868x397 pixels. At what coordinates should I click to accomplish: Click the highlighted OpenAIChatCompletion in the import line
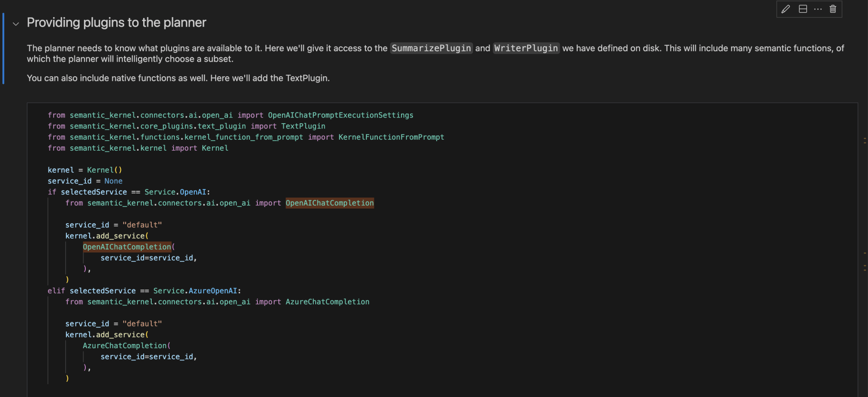coord(329,203)
